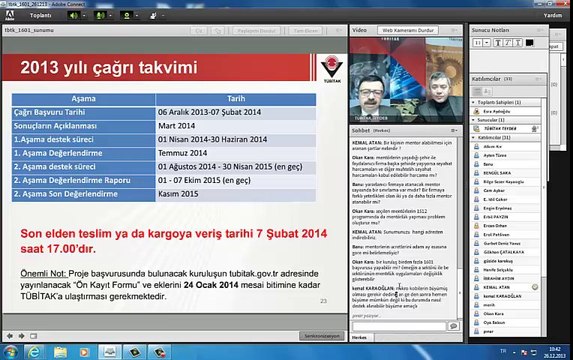This screenshot has width=573, height=360.
Task: Select attendee Okan Kara in list
Action: tap(506, 314)
